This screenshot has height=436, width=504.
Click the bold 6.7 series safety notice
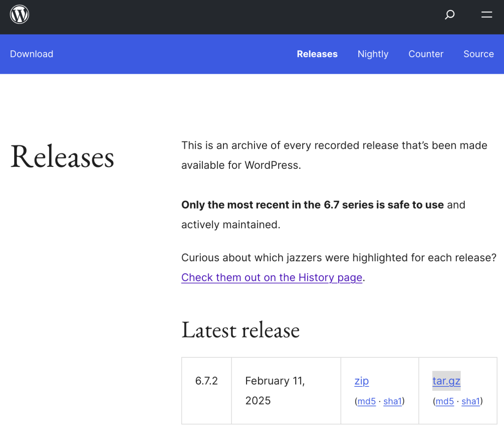coord(313,205)
